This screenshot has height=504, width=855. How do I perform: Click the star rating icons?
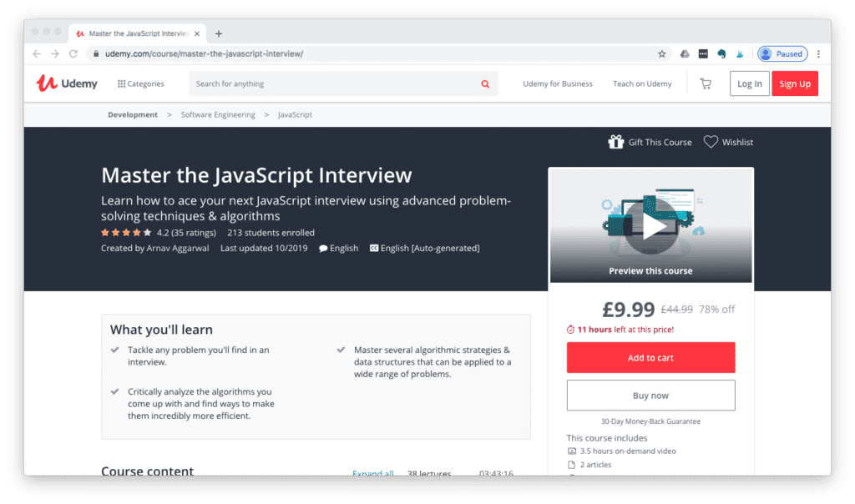[125, 233]
